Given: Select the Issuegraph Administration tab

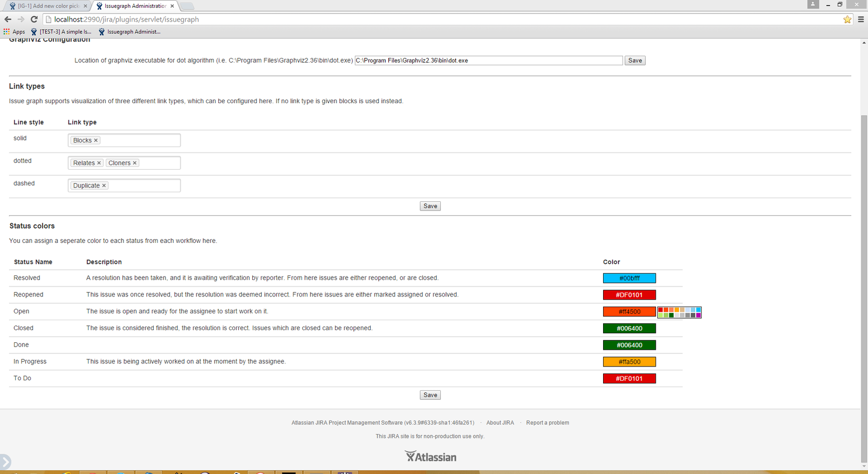Looking at the screenshot, I should coord(135,6).
